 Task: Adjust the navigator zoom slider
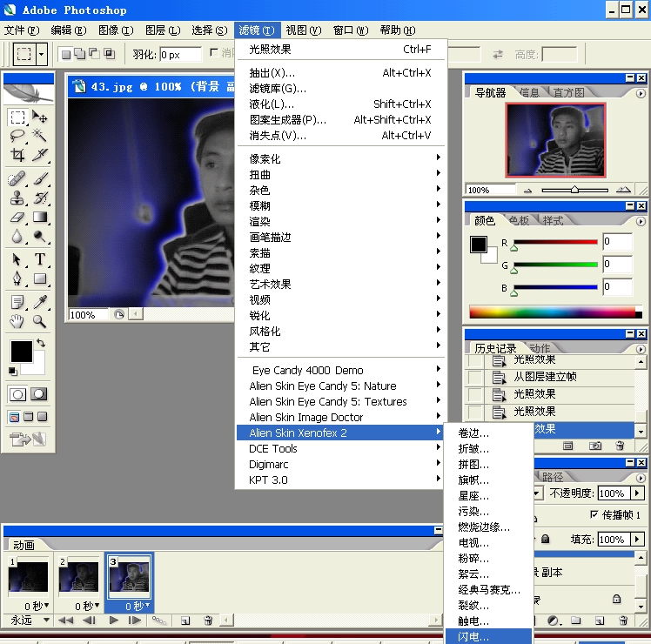[574, 190]
